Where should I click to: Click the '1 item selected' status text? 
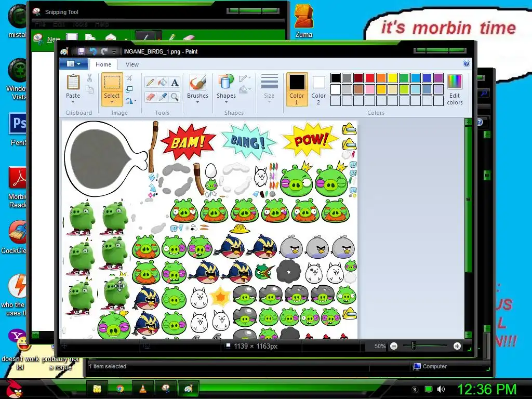click(108, 366)
